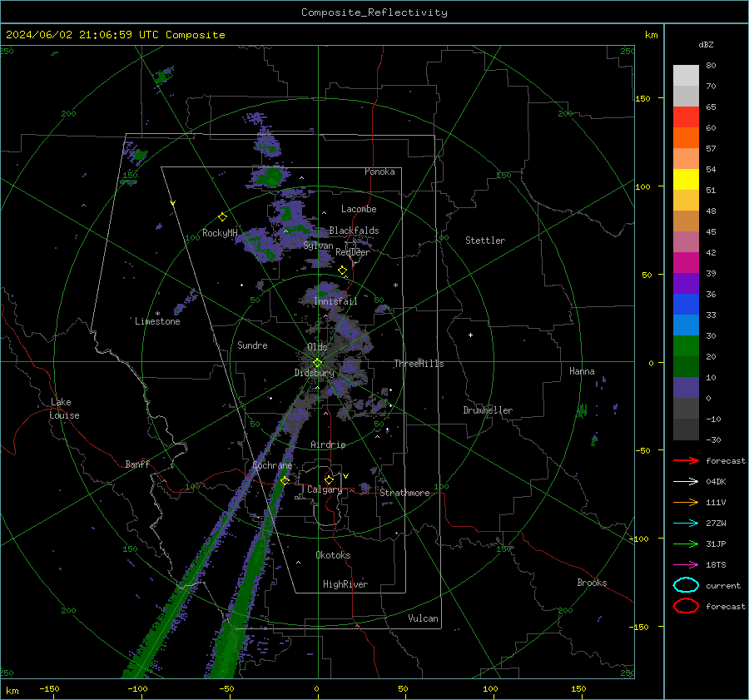
Task: Click the Limestone label
Action: pyautogui.click(x=157, y=321)
